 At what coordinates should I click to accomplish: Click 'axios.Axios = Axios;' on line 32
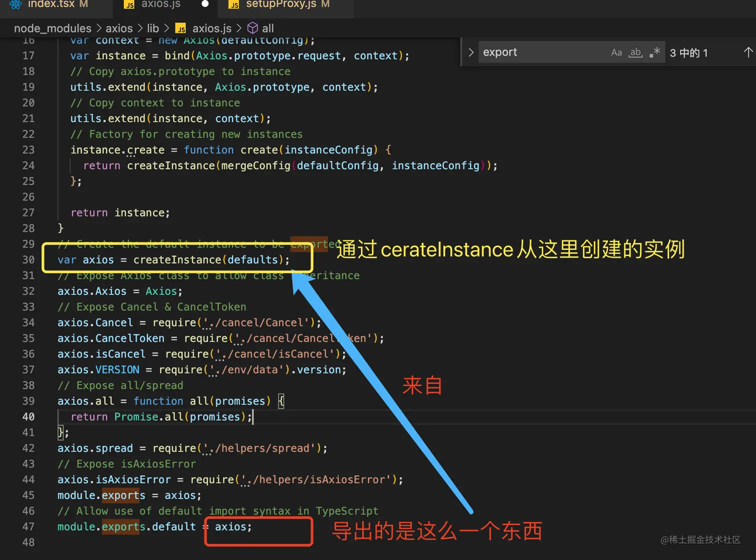120,291
